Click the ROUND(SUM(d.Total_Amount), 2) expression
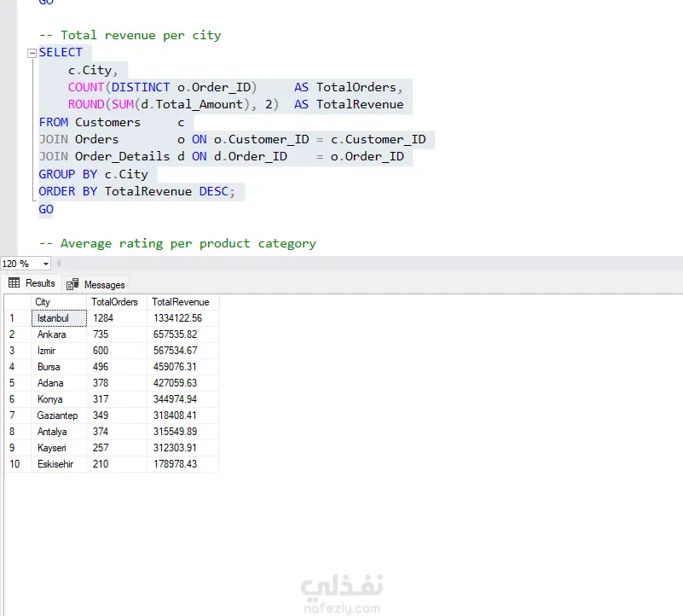This screenshot has height=616, width=683. 173,105
